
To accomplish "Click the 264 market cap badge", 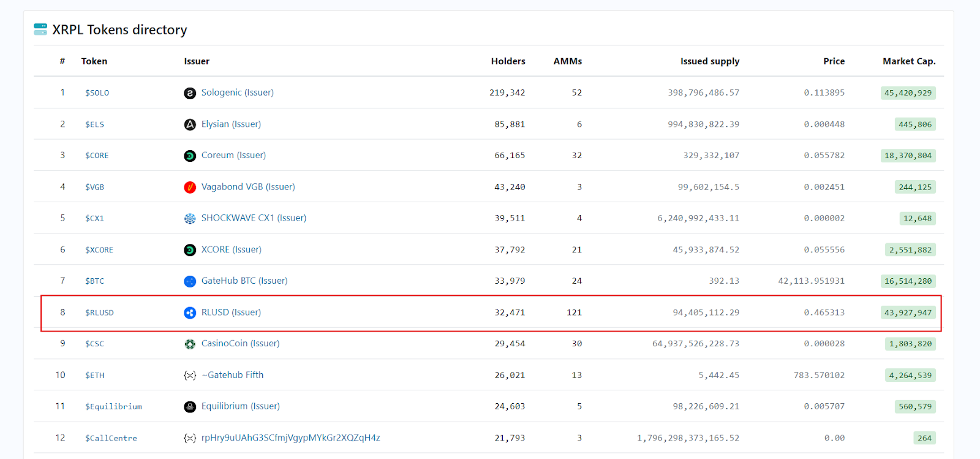I will click(x=924, y=438).
